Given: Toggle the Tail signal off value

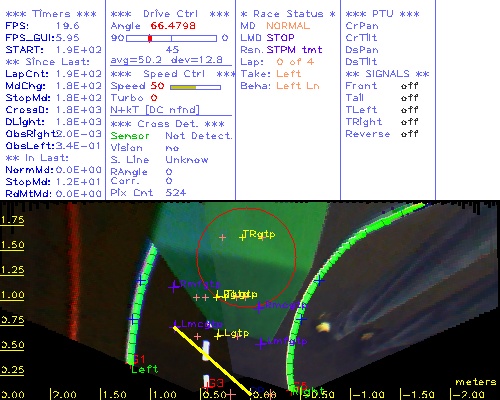Looking at the screenshot, I should click(409, 98).
